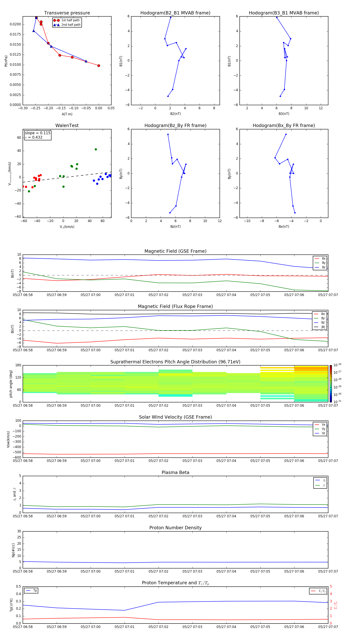This screenshot has width=351, height=644.
Task: Click the Tp legend in temperature plot
Action: (31, 591)
